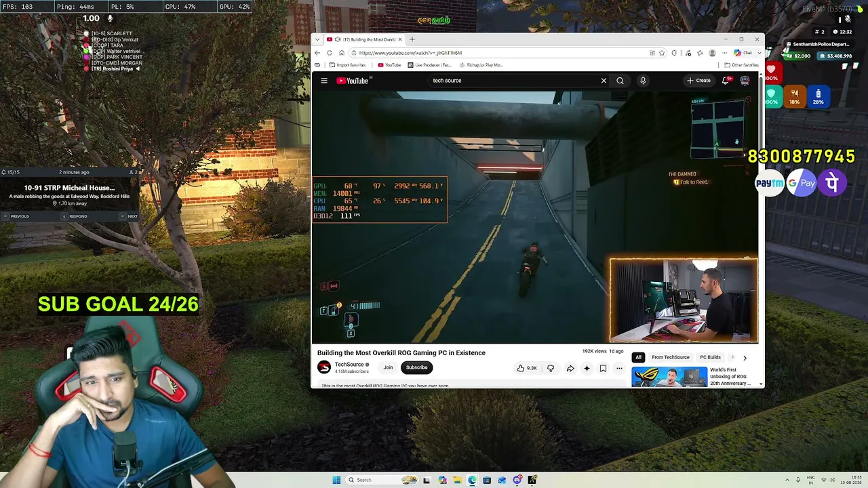868x488 pixels.
Task: Open Microsoft Edge from the taskbar
Action: [472, 480]
